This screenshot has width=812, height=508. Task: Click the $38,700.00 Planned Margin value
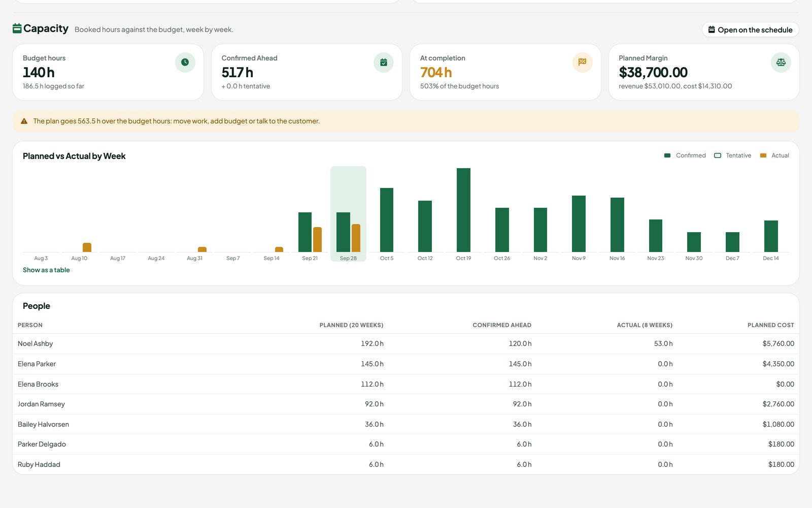(653, 73)
